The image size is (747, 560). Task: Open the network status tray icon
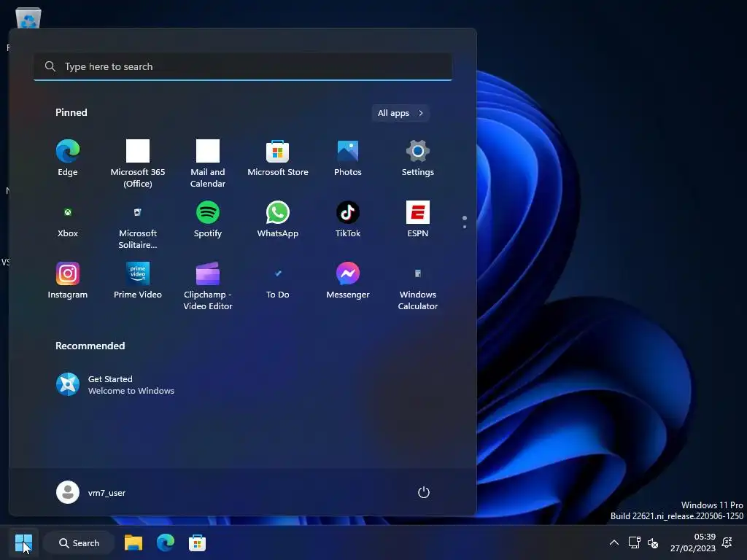point(634,542)
